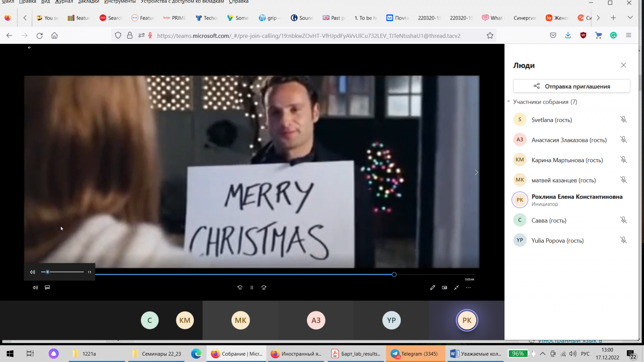Open the Журнал menu
Image resolution: width=644 pixels, height=362 pixels.
click(x=64, y=2)
